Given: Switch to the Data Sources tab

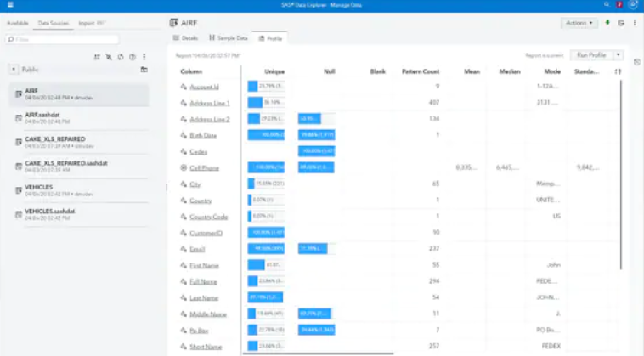Looking at the screenshot, I should pyautogui.click(x=54, y=23).
